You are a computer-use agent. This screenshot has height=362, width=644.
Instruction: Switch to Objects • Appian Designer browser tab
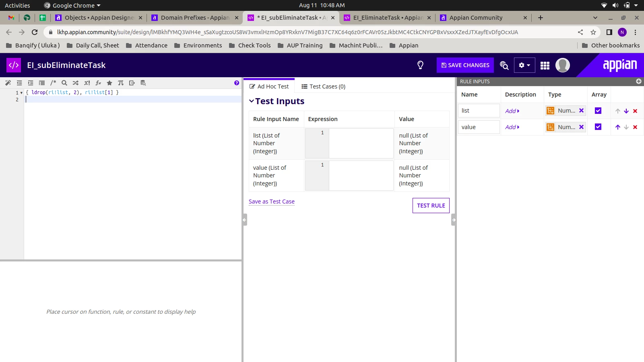coord(99,18)
